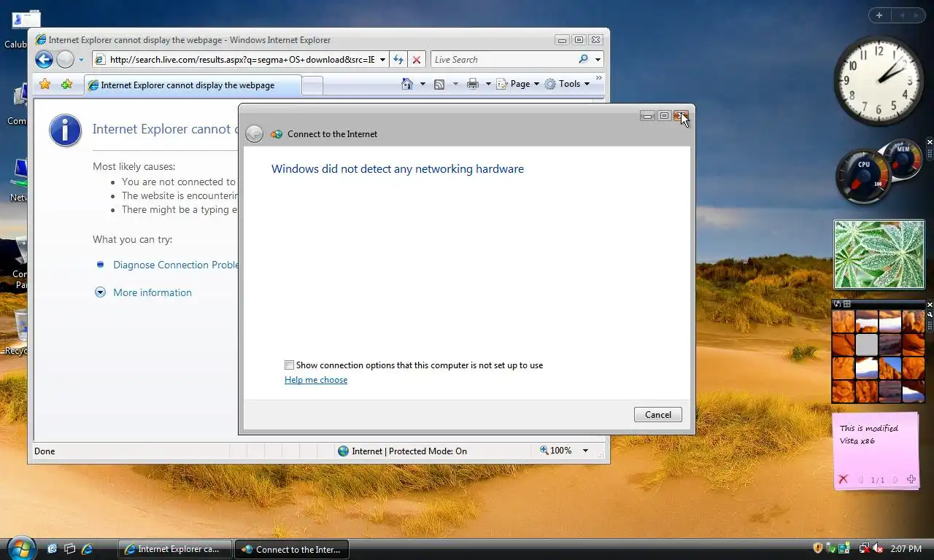Delete the sticky note via red X
Screen dimensions: 934x560
point(843,479)
